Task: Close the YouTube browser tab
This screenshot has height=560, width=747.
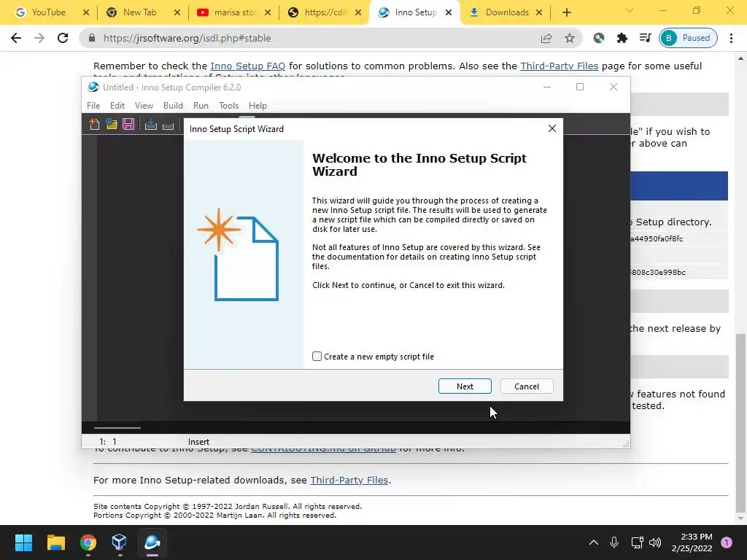Action: 86,12
